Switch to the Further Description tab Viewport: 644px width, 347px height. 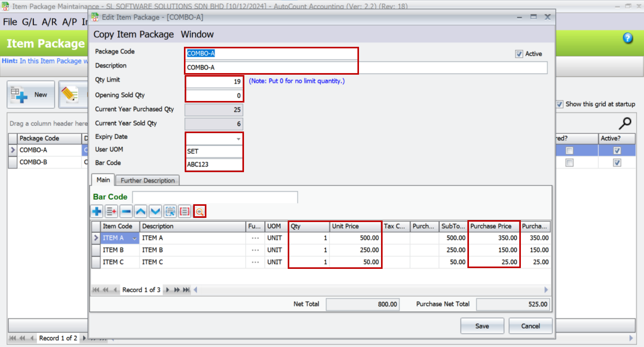point(148,180)
